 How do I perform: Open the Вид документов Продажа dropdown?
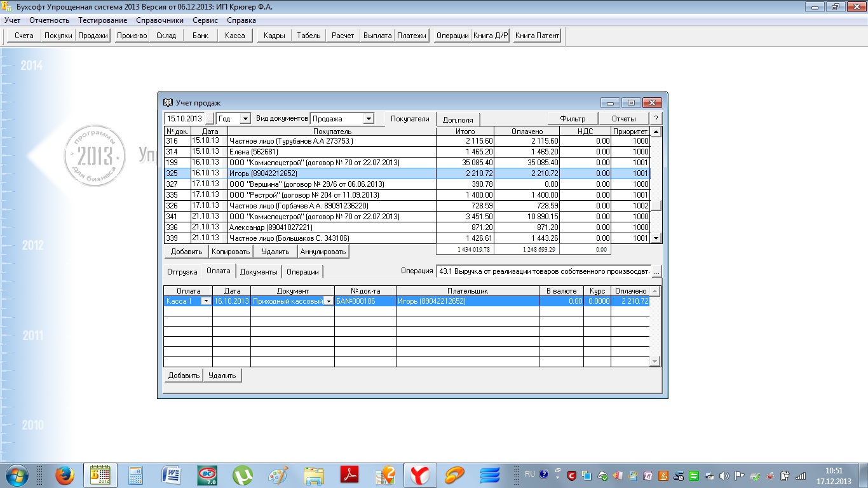tap(369, 119)
